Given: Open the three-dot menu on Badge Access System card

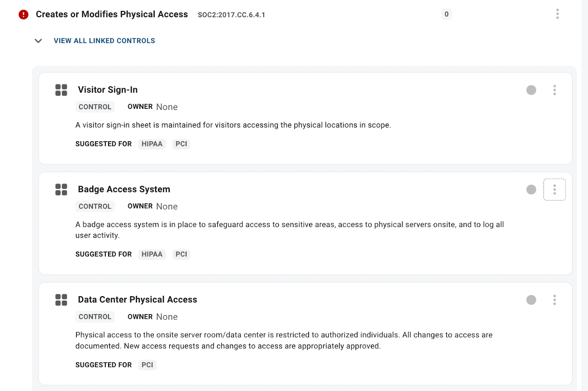Looking at the screenshot, I should click(555, 189).
